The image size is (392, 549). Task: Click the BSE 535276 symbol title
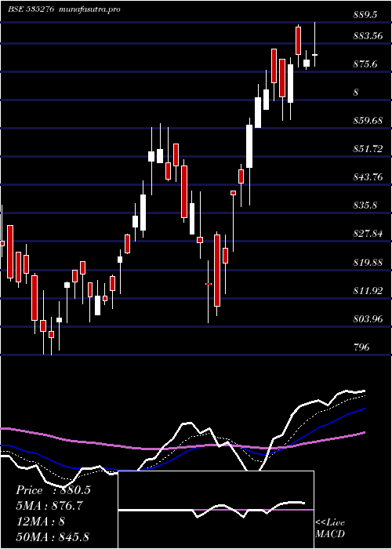click(31, 9)
